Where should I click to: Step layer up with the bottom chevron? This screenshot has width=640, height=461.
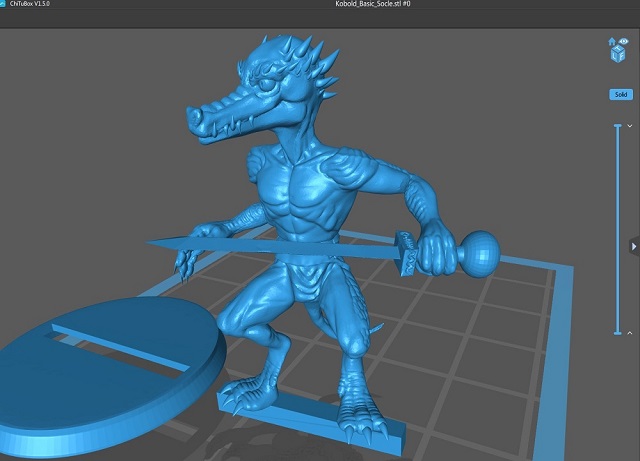coord(629,333)
